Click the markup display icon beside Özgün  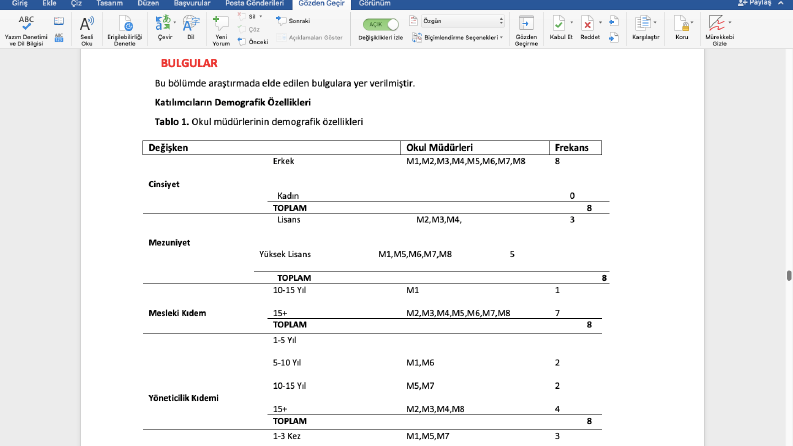(413, 21)
